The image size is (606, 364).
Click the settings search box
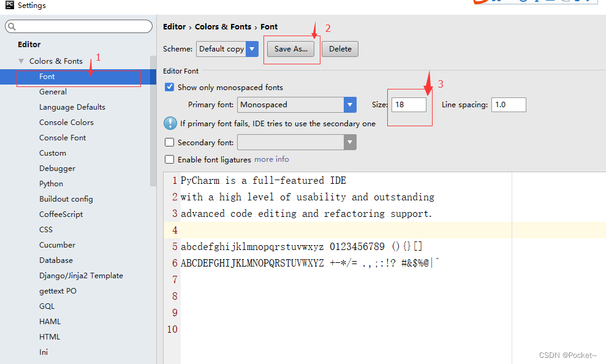79,26
